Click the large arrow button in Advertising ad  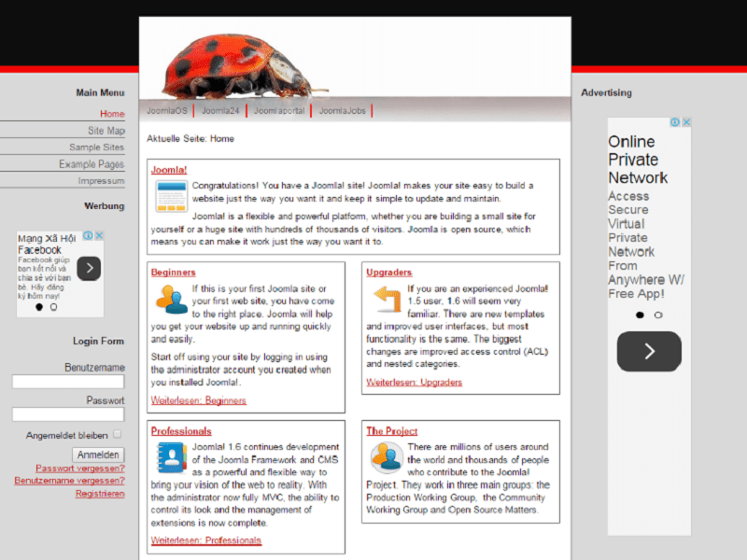[649, 352]
